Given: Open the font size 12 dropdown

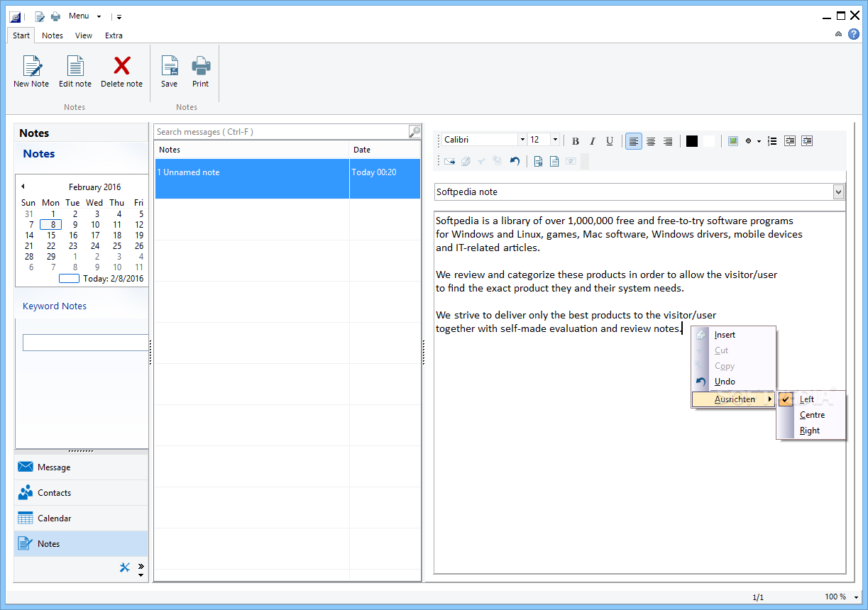Looking at the screenshot, I should coord(555,140).
